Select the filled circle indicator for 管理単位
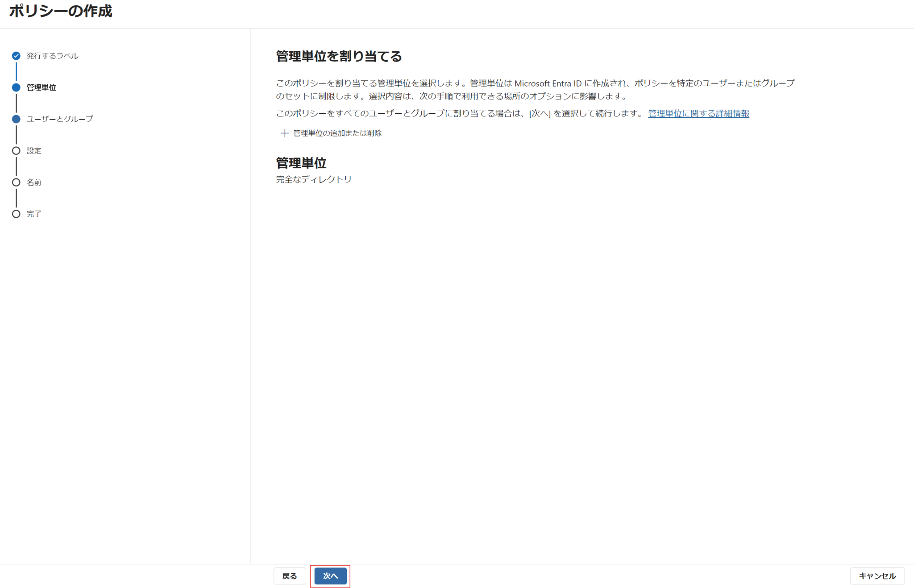 (x=17, y=87)
